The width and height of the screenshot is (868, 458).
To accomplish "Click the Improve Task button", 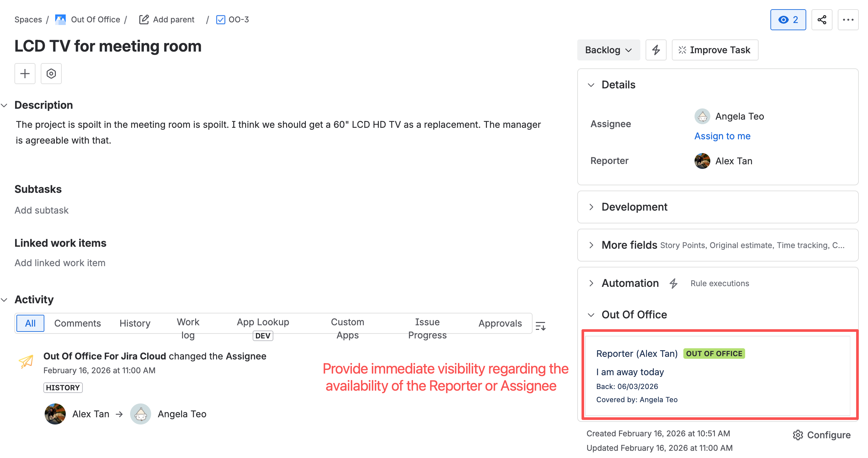I will coord(714,50).
